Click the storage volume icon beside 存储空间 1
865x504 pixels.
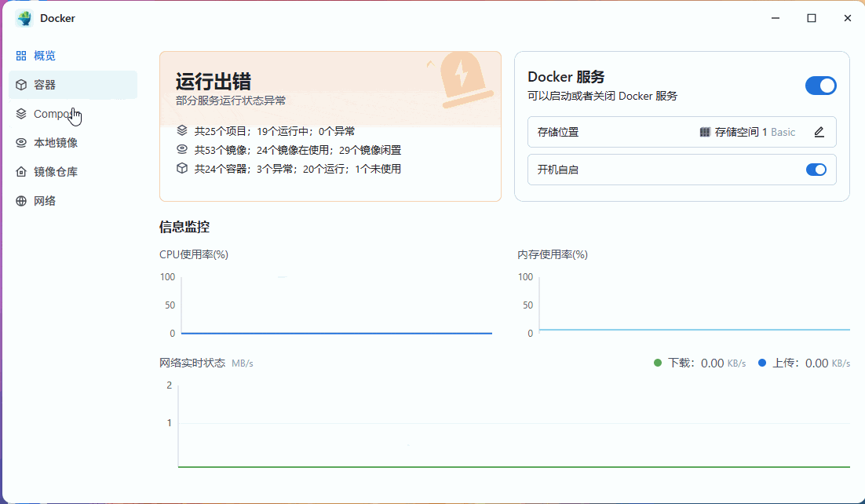[x=704, y=132]
